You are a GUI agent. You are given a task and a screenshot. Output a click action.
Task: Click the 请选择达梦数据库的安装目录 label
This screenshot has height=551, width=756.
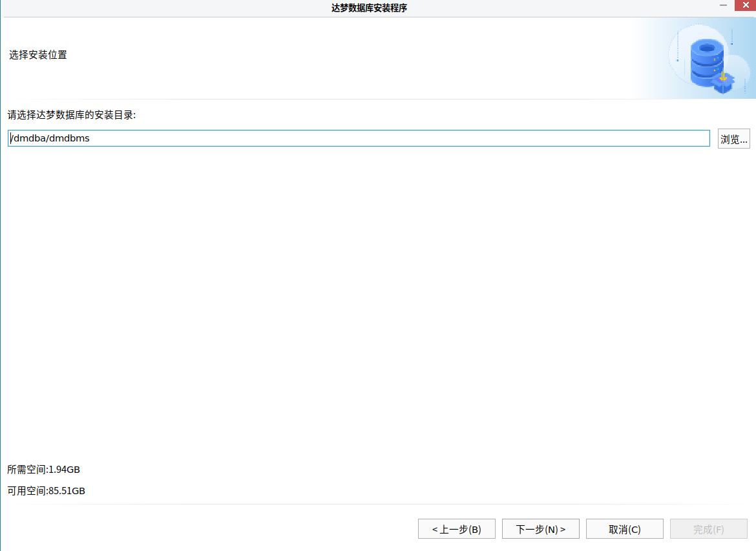pos(71,115)
